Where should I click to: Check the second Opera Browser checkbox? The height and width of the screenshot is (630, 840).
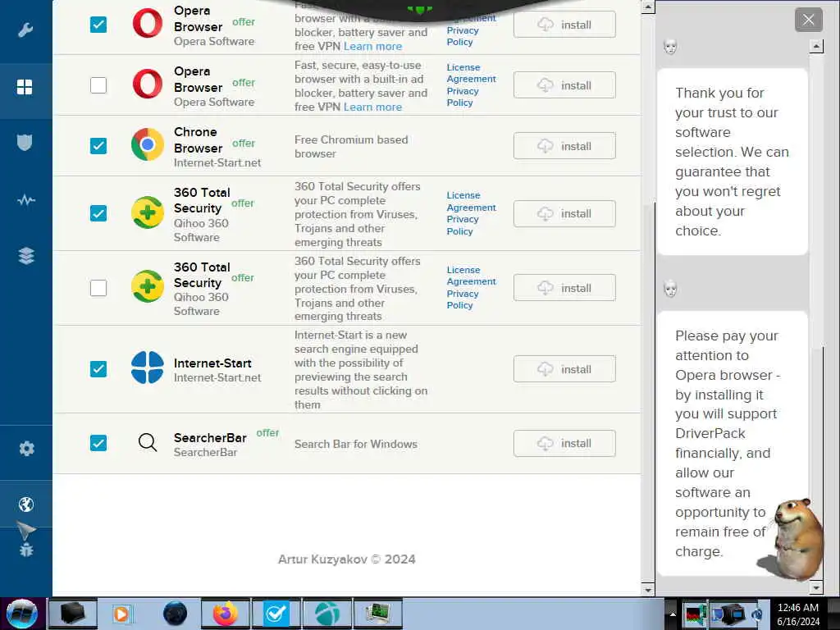click(x=98, y=85)
